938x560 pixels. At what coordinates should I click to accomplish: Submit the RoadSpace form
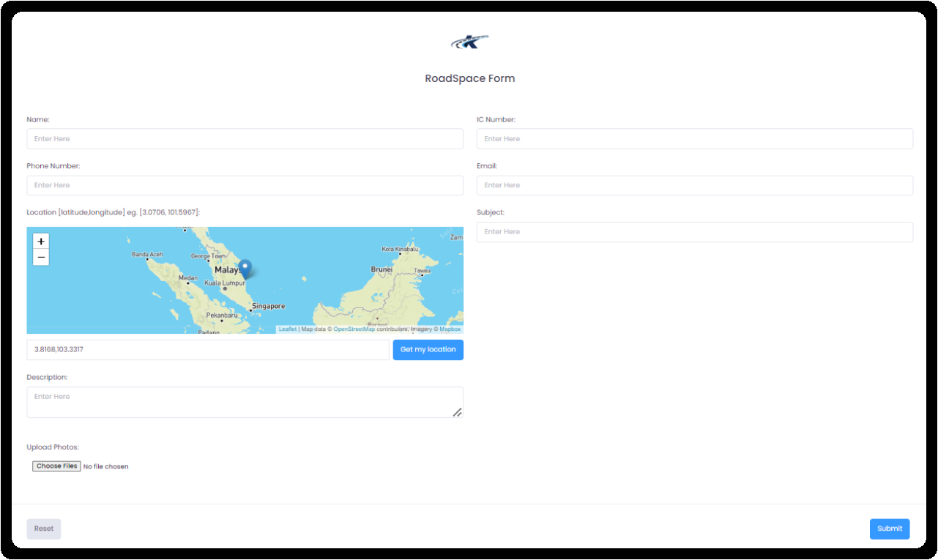pos(889,529)
